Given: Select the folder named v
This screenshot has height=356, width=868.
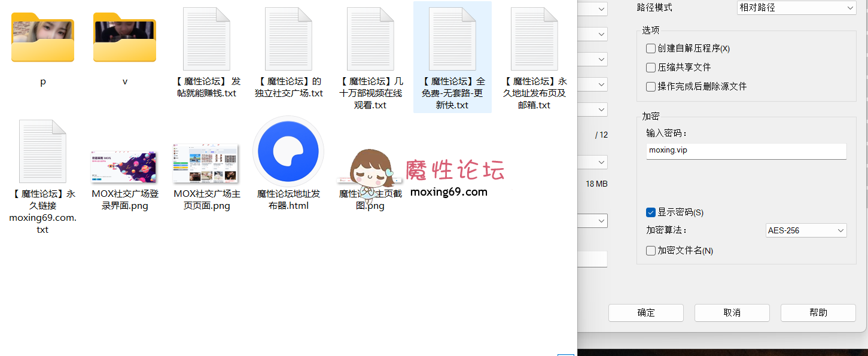Looking at the screenshot, I should click(124, 38).
